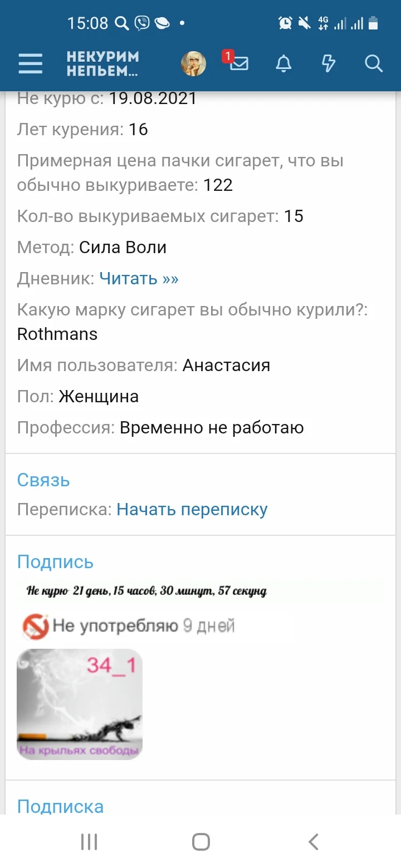Open recent apps with the navigation button

[89, 841]
